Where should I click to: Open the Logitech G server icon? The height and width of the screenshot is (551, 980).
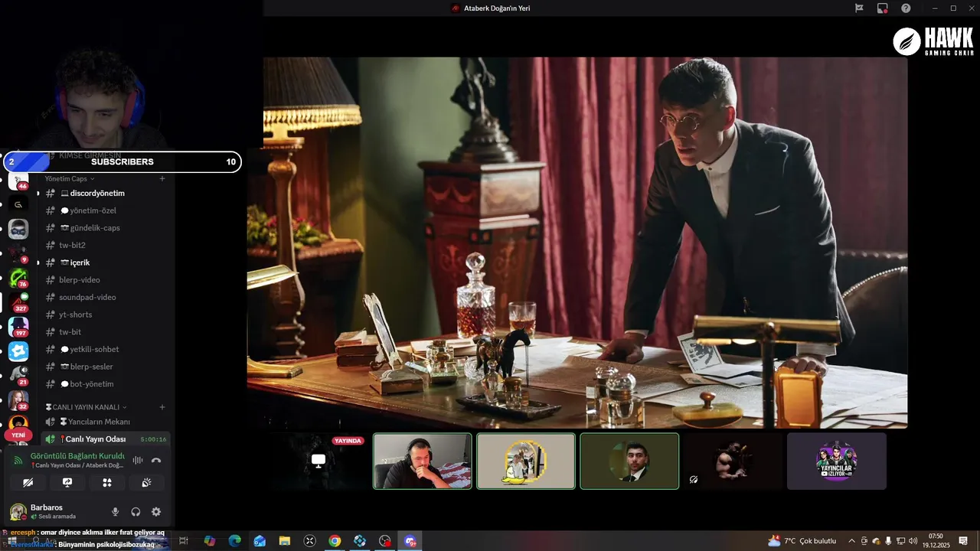[18, 204]
